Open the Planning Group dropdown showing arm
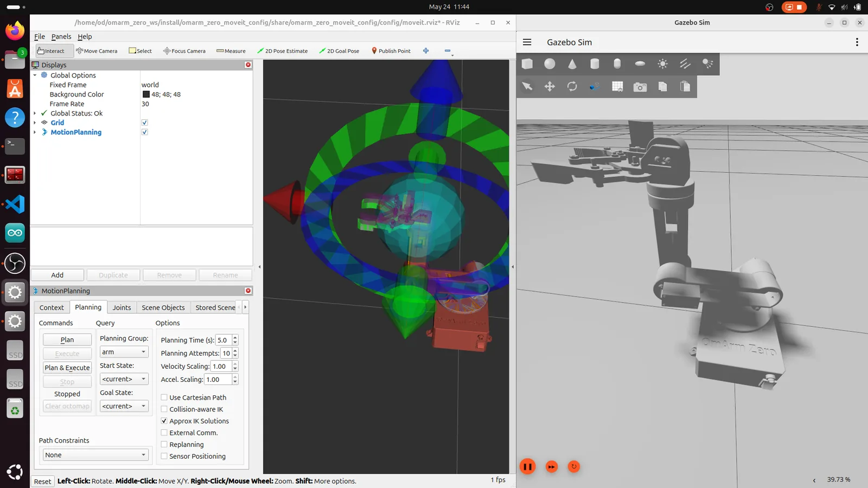The width and height of the screenshot is (868, 488). pyautogui.click(x=124, y=352)
